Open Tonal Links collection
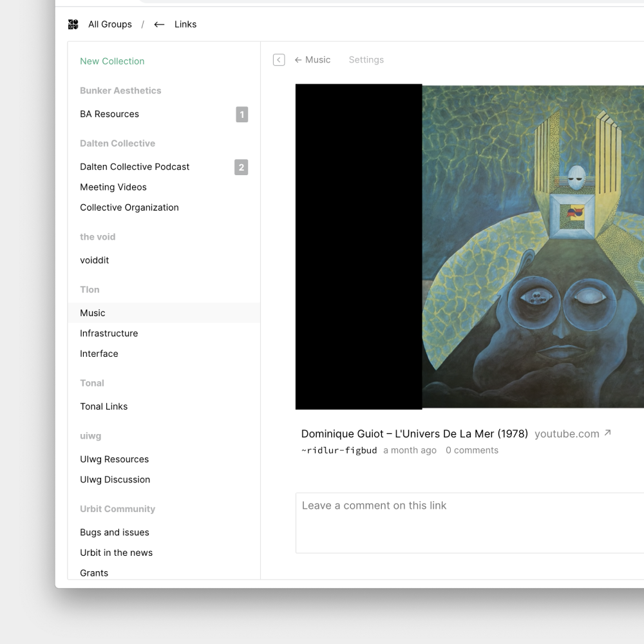Image resolution: width=644 pixels, height=644 pixels. pos(104,406)
